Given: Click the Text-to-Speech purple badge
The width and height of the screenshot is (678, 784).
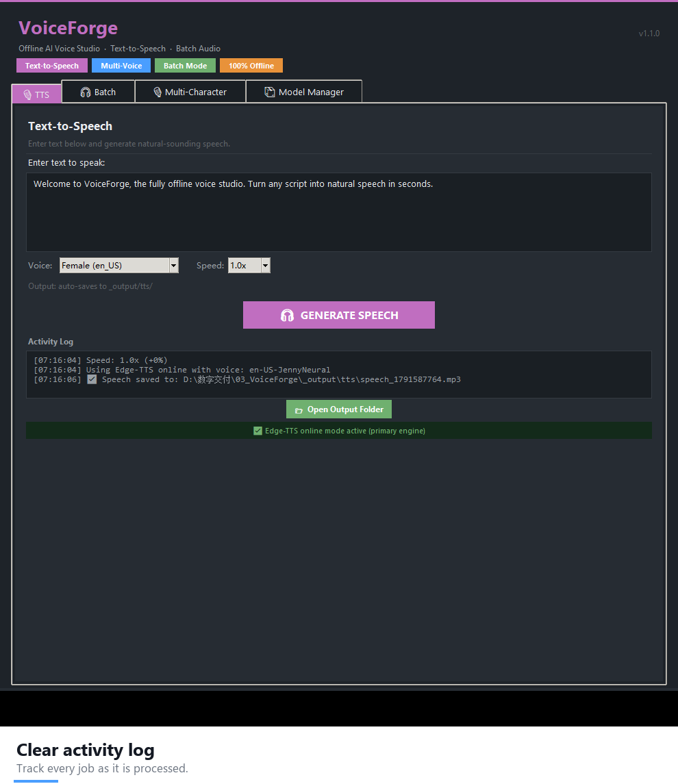Looking at the screenshot, I should [52, 66].
